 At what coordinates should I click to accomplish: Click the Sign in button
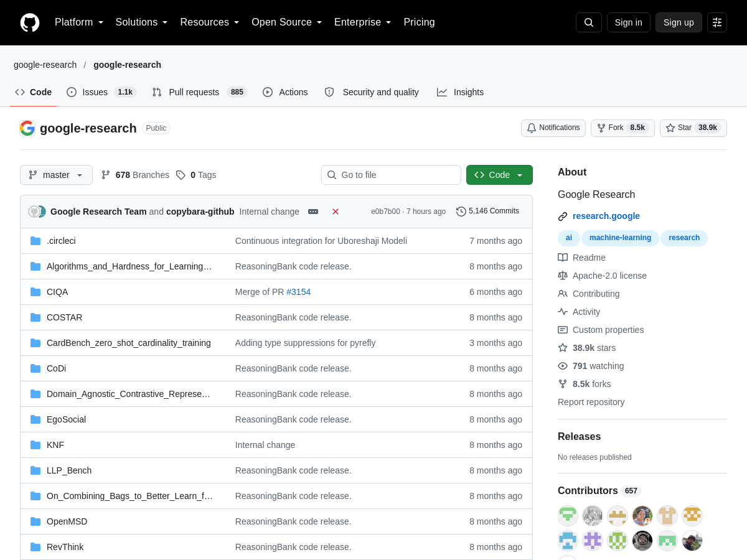629,22
